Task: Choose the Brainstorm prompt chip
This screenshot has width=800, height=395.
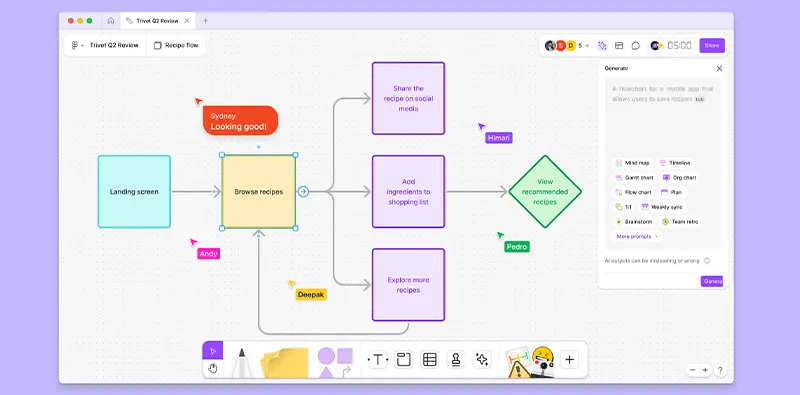Action: pyautogui.click(x=634, y=222)
